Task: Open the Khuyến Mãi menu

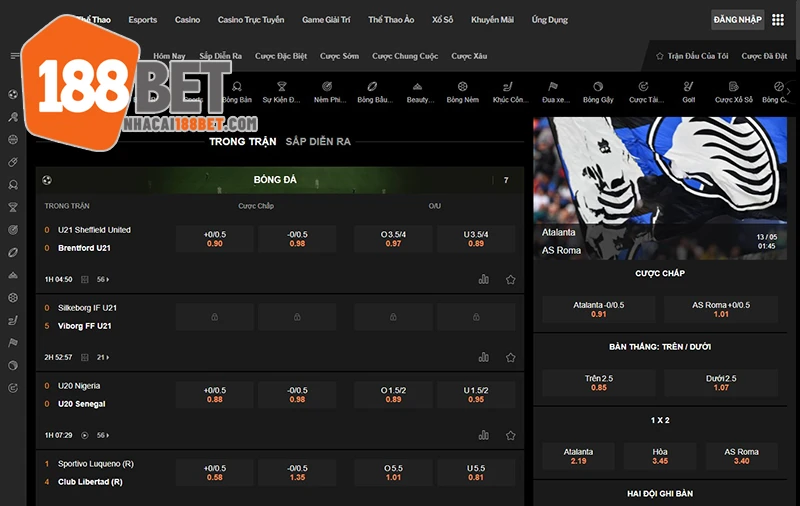Action: (492, 20)
